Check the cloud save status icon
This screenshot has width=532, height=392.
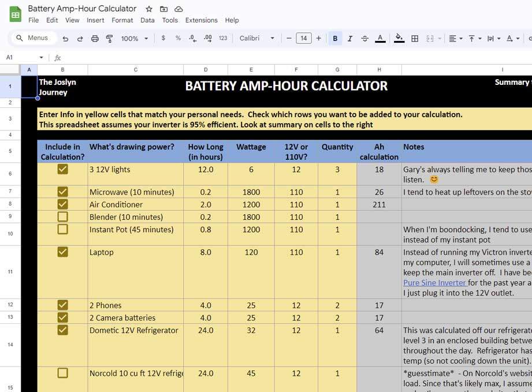[179, 9]
